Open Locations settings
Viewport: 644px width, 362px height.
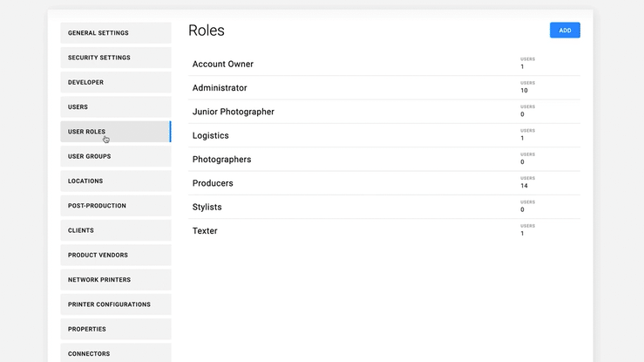[x=116, y=181]
